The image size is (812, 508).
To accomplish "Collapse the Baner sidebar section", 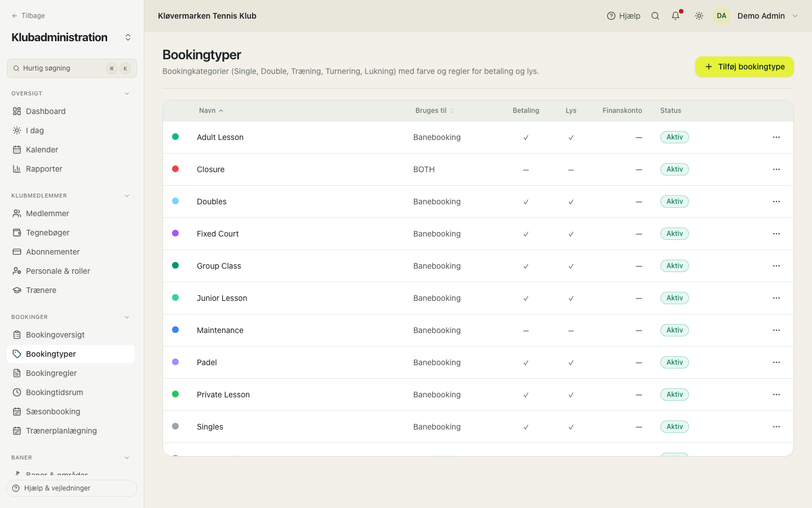I will pyautogui.click(x=127, y=458).
